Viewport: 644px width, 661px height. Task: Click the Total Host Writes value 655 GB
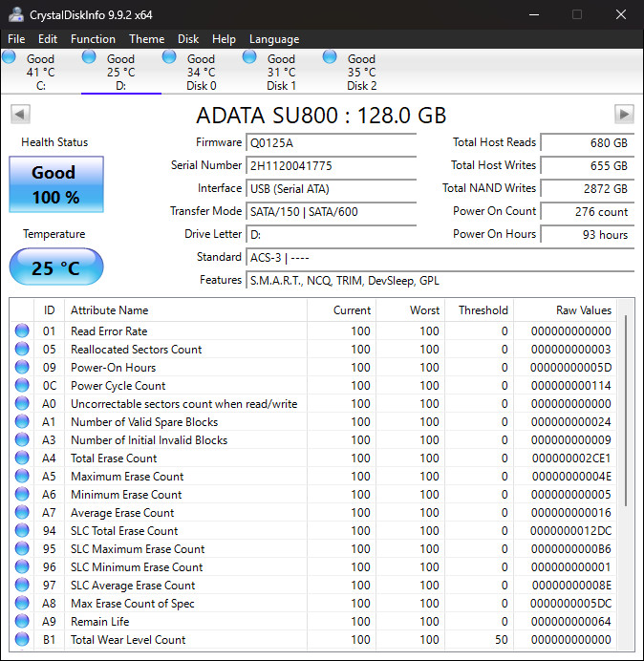(588, 165)
